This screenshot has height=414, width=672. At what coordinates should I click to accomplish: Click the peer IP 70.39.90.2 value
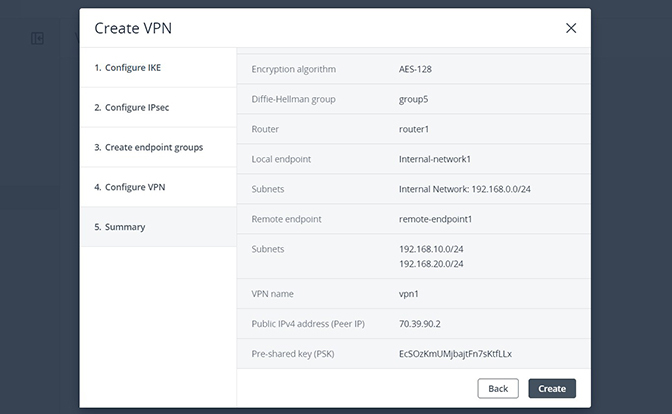[x=420, y=324]
